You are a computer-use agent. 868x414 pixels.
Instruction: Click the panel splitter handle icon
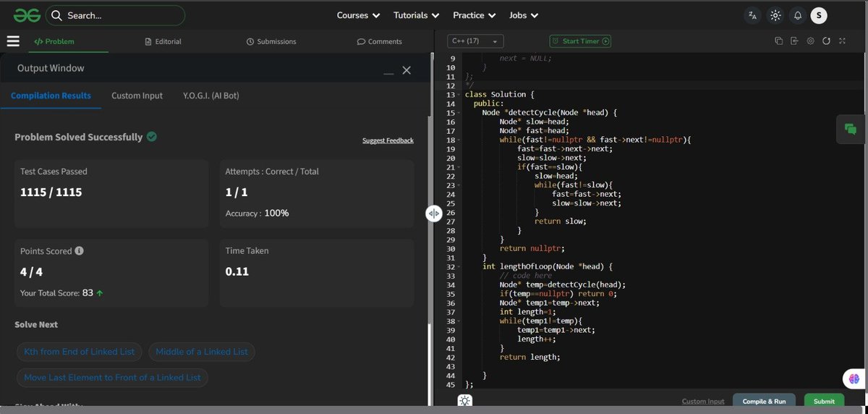click(x=433, y=214)
